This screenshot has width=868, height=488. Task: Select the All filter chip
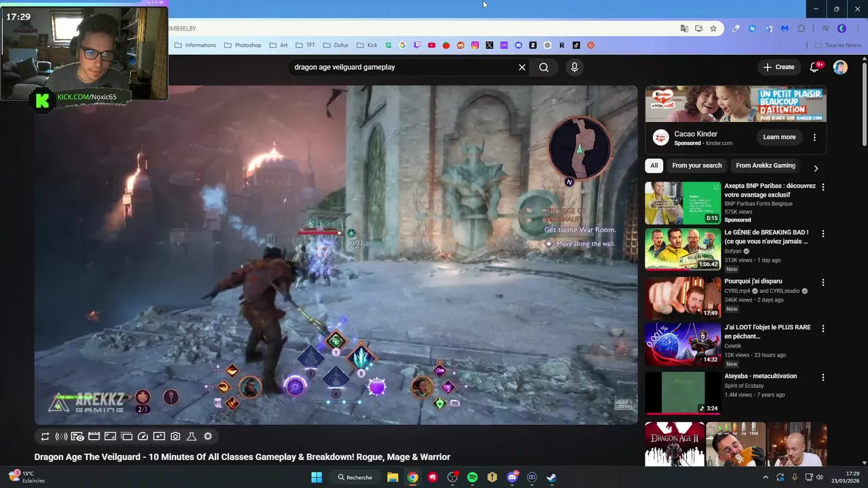(x=654, y=165)
